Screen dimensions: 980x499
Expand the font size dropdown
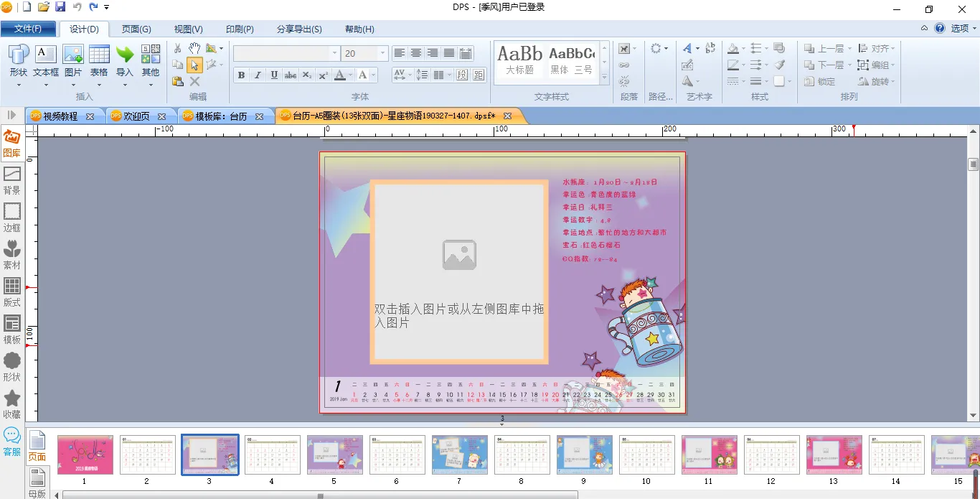[x=383, y=54]
